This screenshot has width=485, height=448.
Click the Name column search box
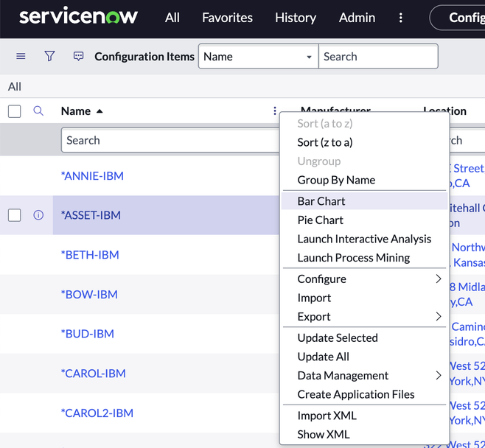pos(170,140)
